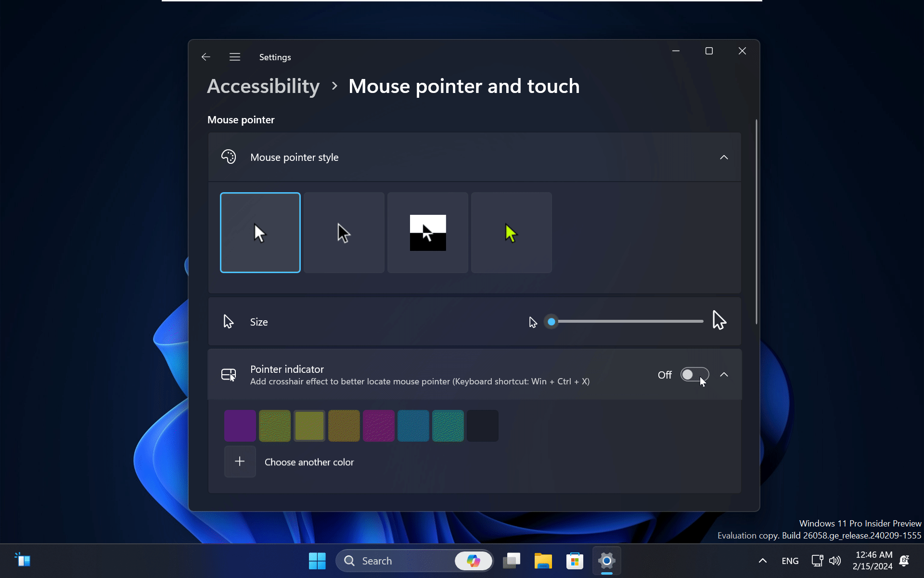
Task: Open the Mouse pointer style palette icon
Action: [229, 157]
